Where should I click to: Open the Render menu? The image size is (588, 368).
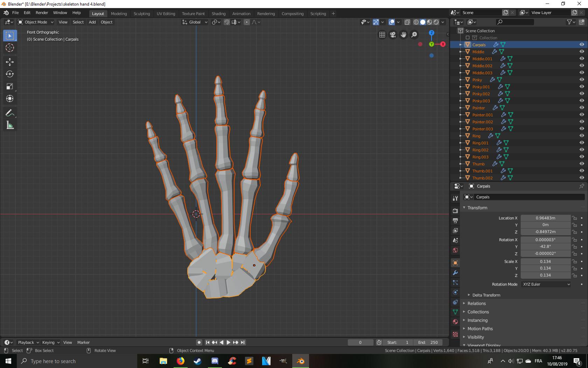coord(42,13)
